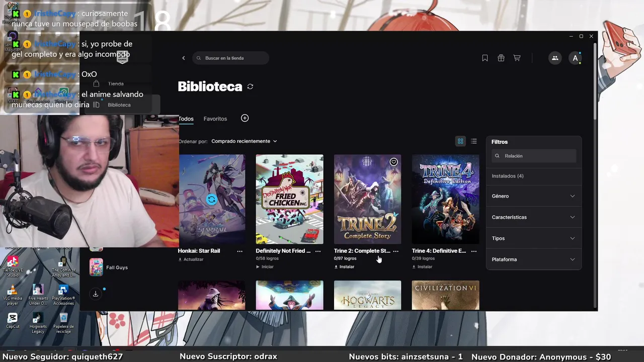Open options menu for Definitely Not Fried Chicken

click(x=318, y=251)
